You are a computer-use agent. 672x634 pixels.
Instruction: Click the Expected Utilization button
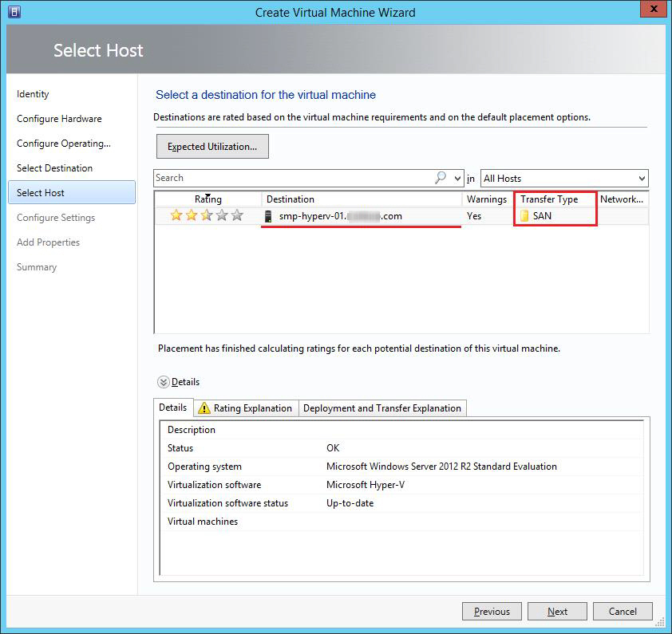tap(212, 147)
